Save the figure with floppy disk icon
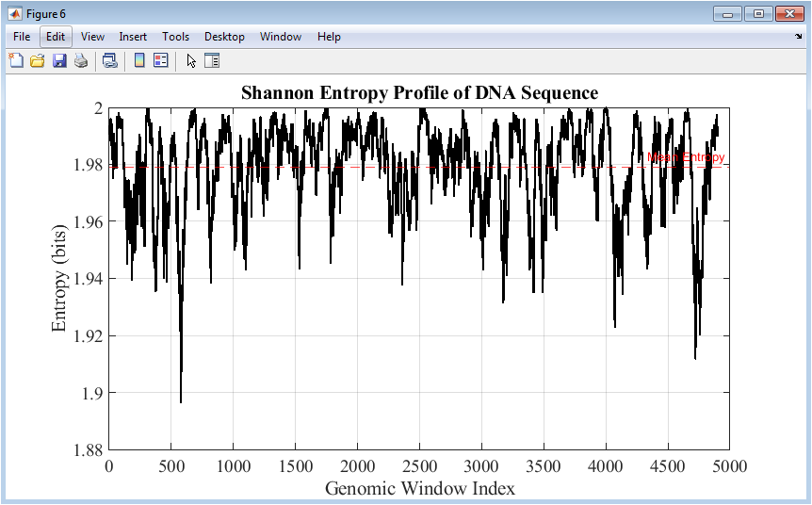Screen dimensions: 812x505 tap(59, 61)
